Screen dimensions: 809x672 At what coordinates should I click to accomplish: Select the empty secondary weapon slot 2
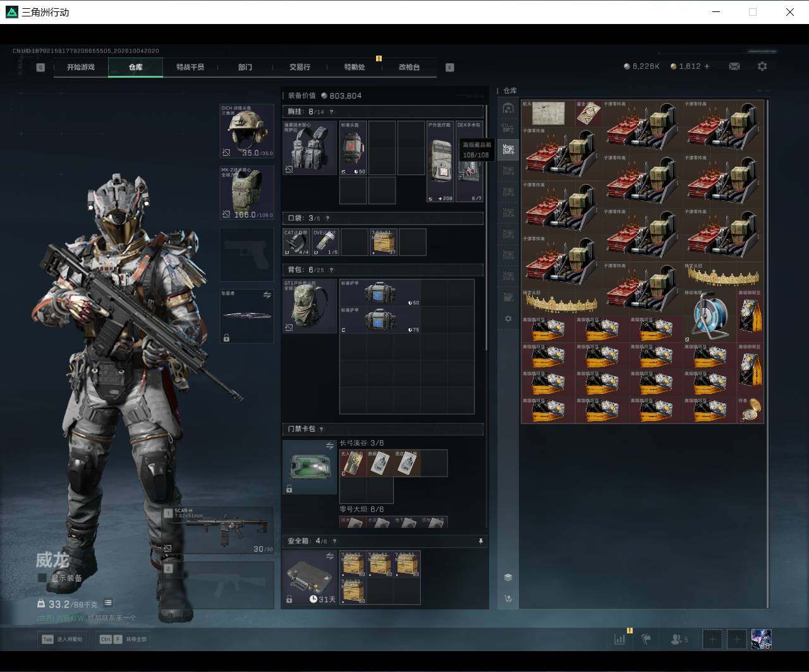pyautogui.click(x=219, y=585)
